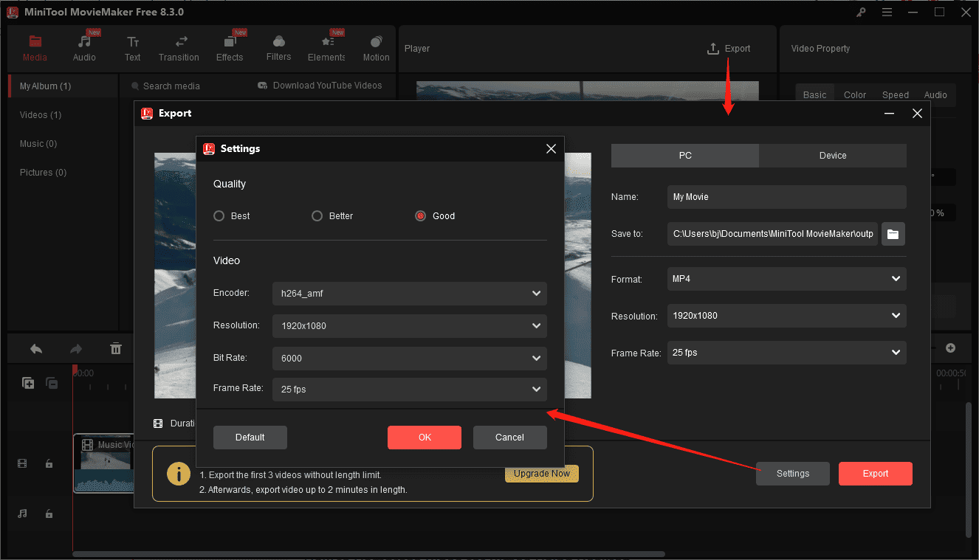This screenshot has height=560, width=979.
Task: Select the Speed tab in Video Property
Action: pos(896,94)
